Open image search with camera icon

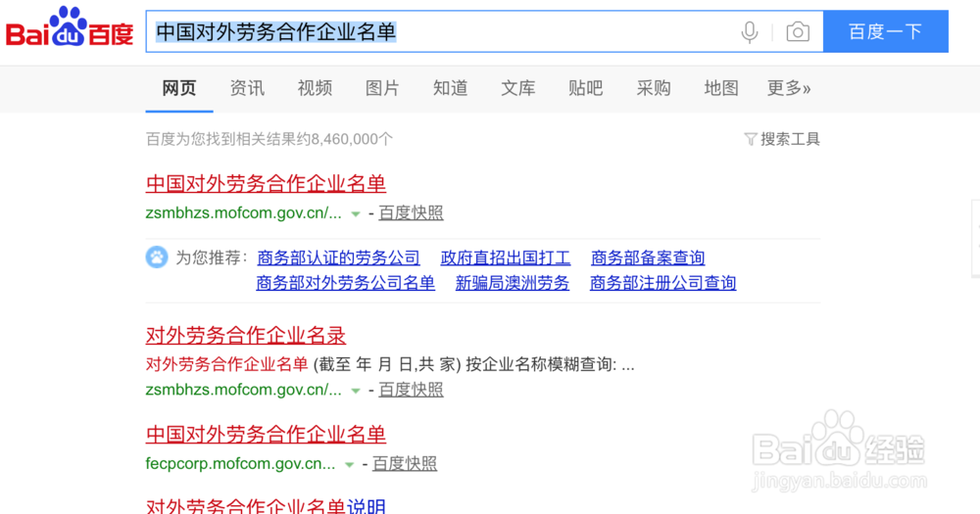(798, 32)
